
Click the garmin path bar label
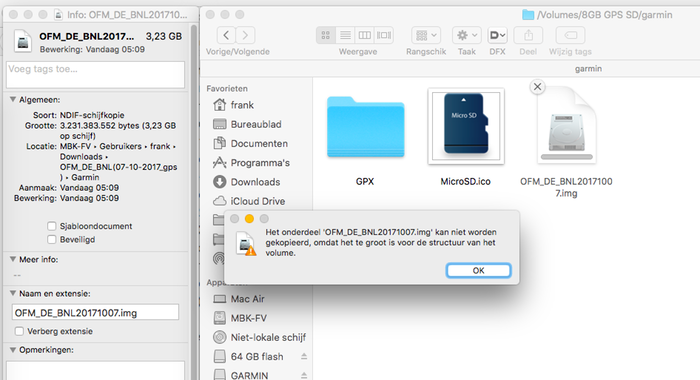588,69
